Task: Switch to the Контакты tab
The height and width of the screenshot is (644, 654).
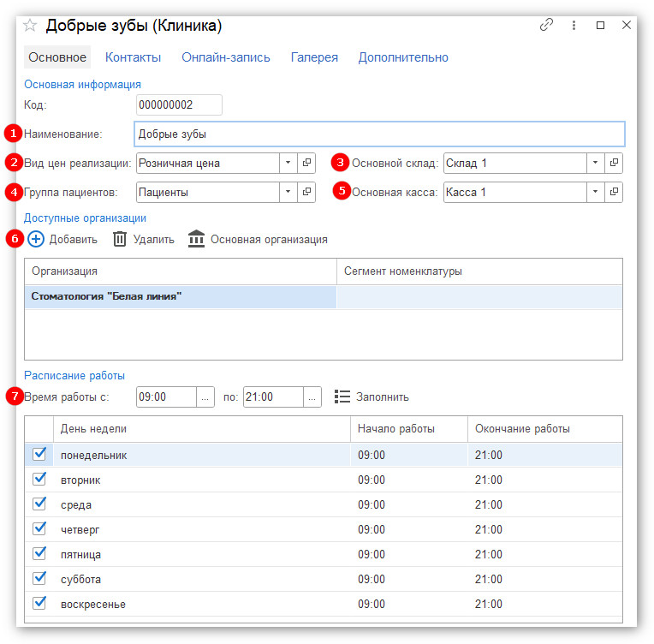Action: (x=133, y=57)
